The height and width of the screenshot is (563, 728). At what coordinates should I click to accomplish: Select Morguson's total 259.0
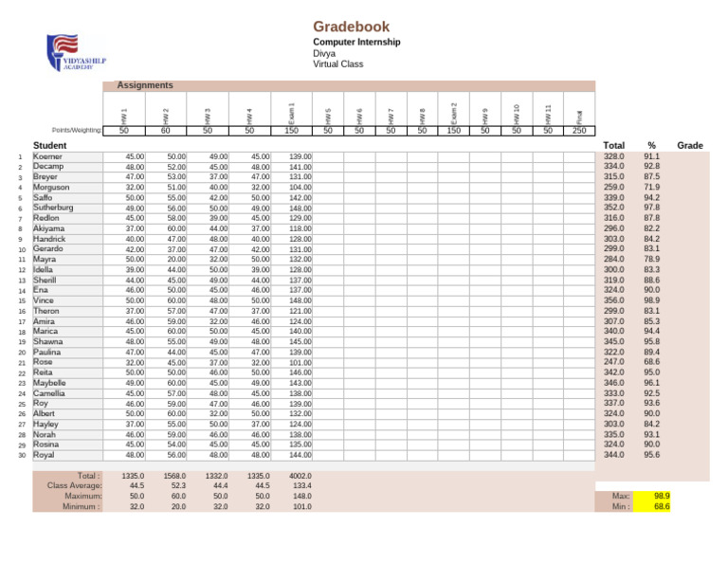click(x=614, y=187)
